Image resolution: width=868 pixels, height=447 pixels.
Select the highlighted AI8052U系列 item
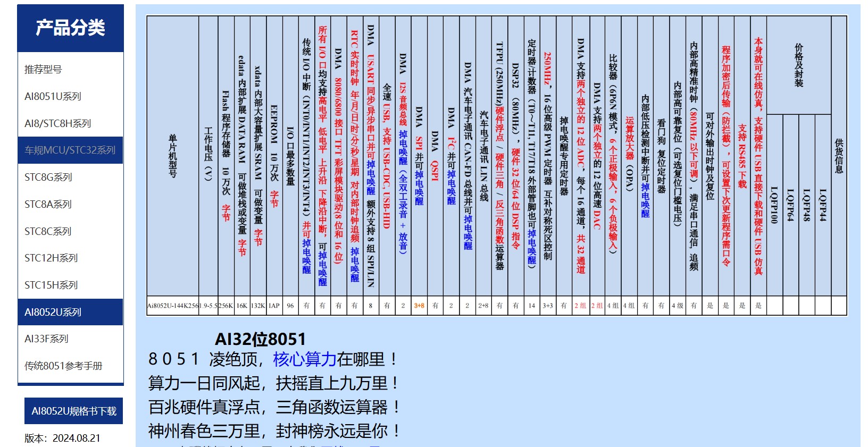coord(70,313)
